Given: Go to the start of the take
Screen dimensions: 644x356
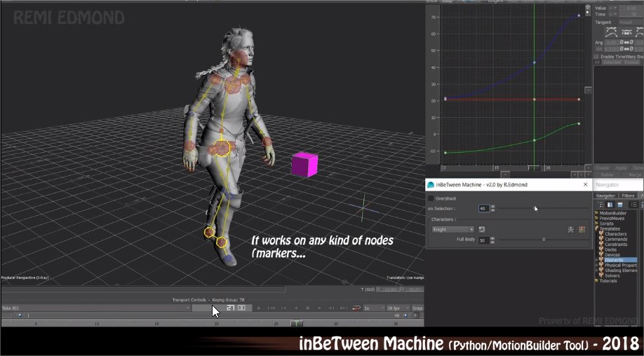Looking at the screenshot, I should coord(271,308).
